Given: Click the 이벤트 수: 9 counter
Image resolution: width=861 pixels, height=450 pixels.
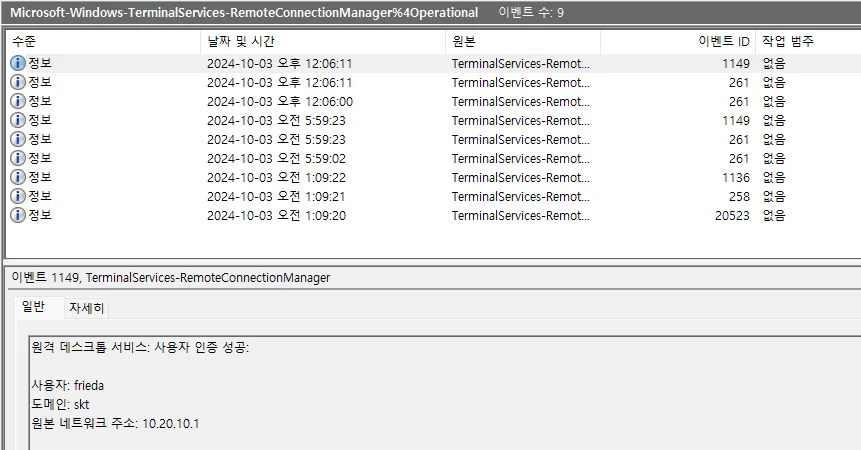Looking at the screenshot, I should click(531, 13).
